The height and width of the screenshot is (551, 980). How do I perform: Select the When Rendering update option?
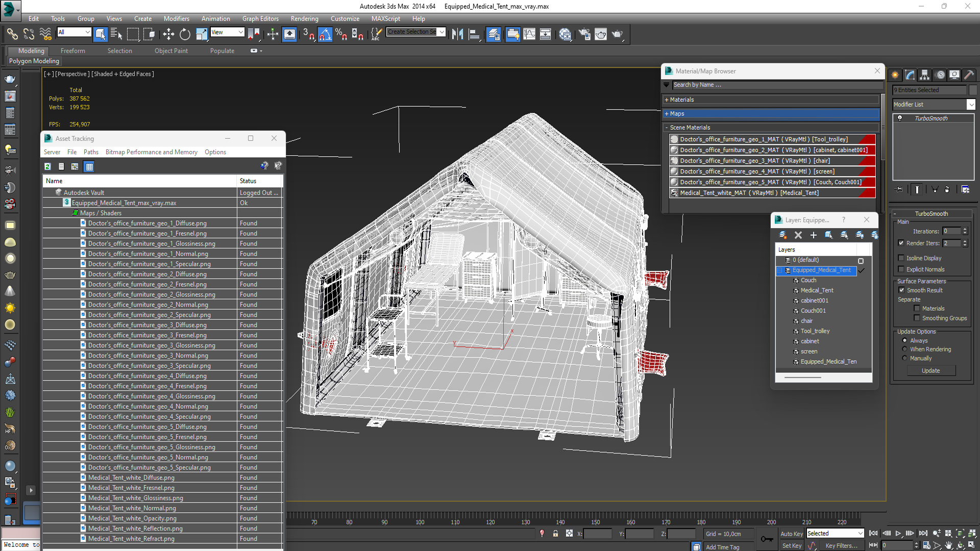[904, 349]
